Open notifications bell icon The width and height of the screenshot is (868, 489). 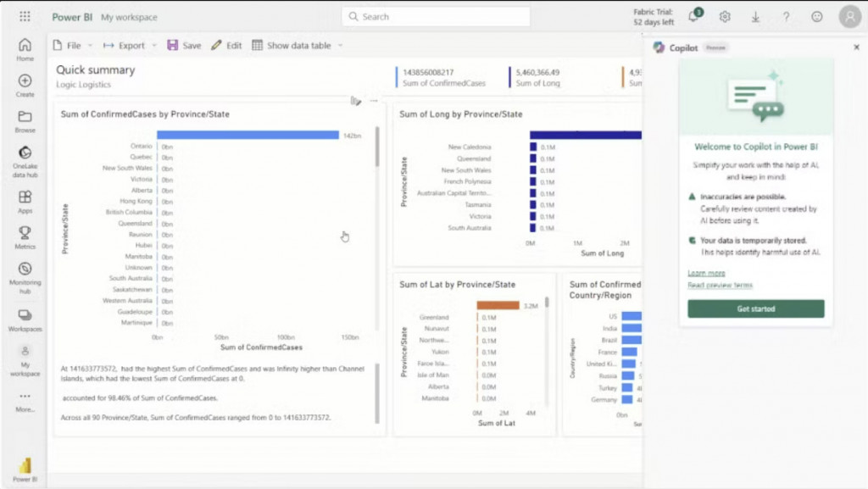[695, 15]
